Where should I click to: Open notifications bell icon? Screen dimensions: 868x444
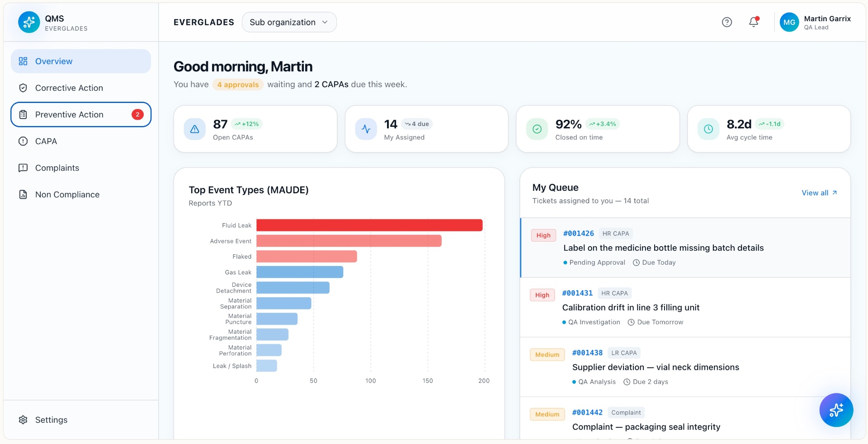[x=754, y=22]
